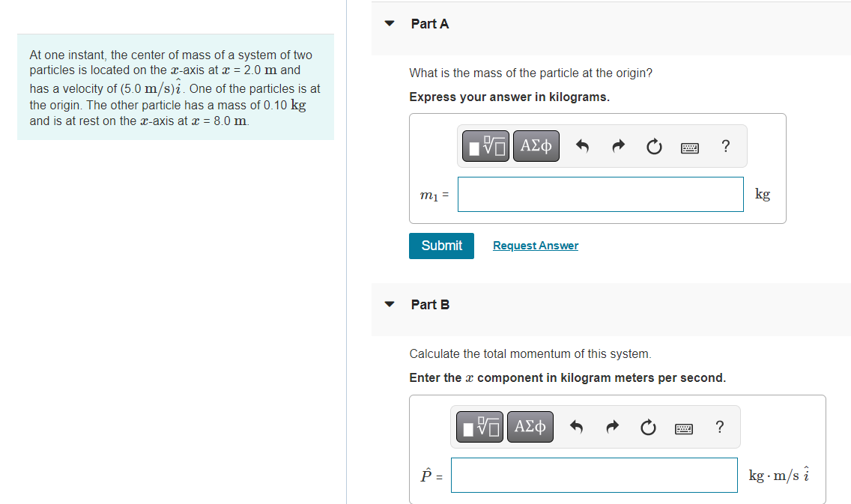Reset Part B answer field
This screenshot has height=504, width=851.
[x=648, y=428]
